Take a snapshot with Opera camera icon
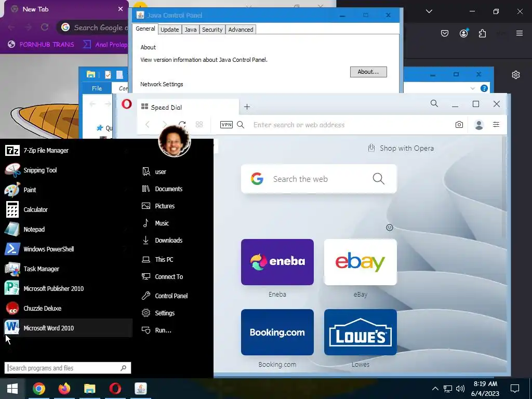This screenshot has width=532, height=399. point(459,125)
